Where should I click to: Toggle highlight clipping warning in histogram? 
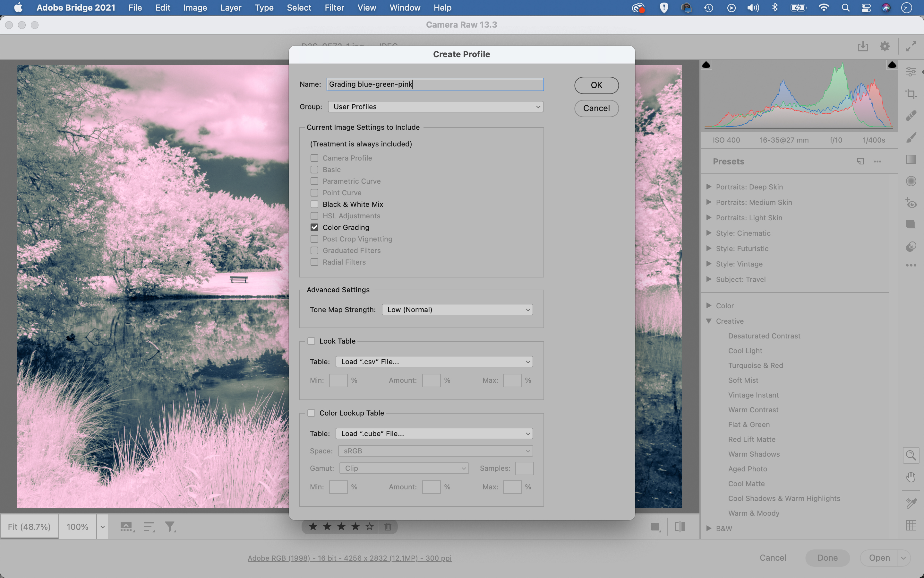(892, 65)
